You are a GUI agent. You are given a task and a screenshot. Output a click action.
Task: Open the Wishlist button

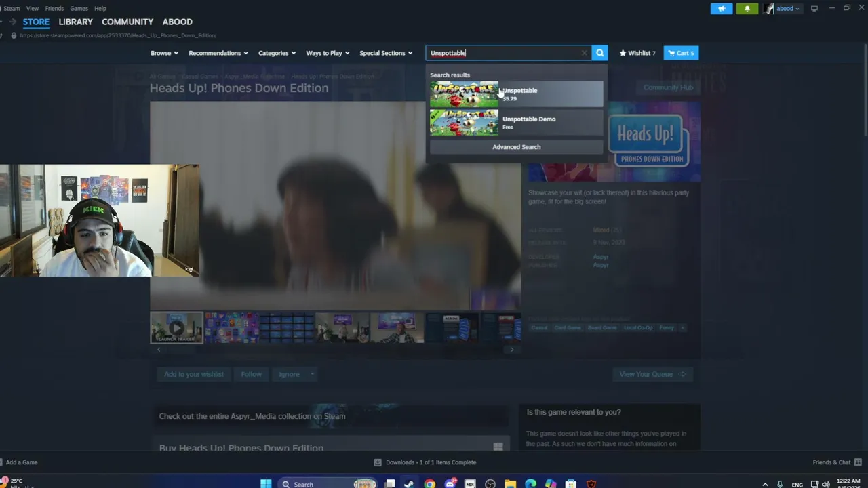coord(637,53)
